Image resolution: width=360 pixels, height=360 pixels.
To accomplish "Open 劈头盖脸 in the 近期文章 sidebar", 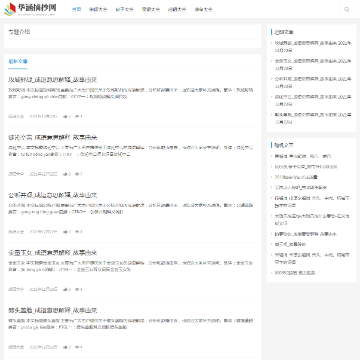I will [313, 118].
